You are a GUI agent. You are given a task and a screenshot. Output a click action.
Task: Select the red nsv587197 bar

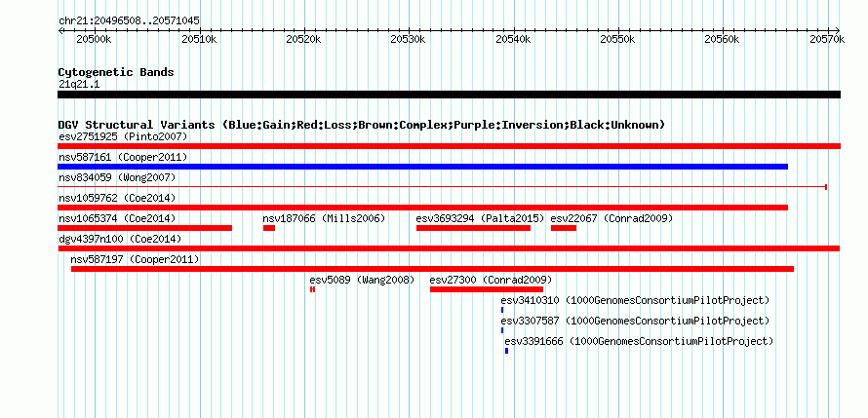(432, 269)
